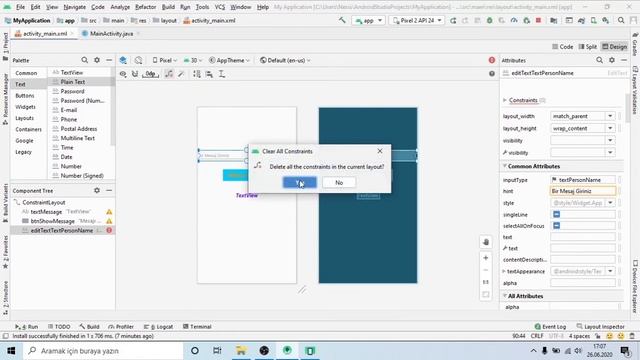Open the app run configuration dropdown
Image resolution: width=640 pixels, height=360 pixels.
[x=368, y=20]
